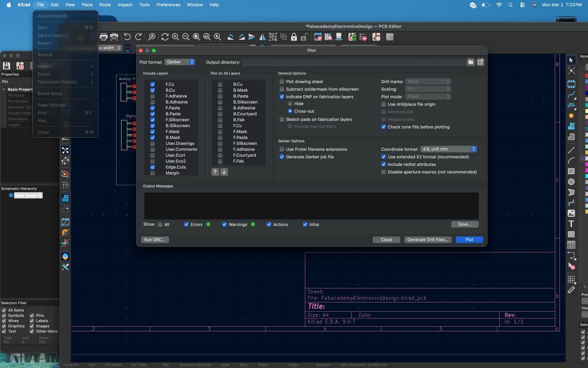Click the Undo icon in the toolbar
The width and height of the screenshot is (588, 368).
point(127,37)
